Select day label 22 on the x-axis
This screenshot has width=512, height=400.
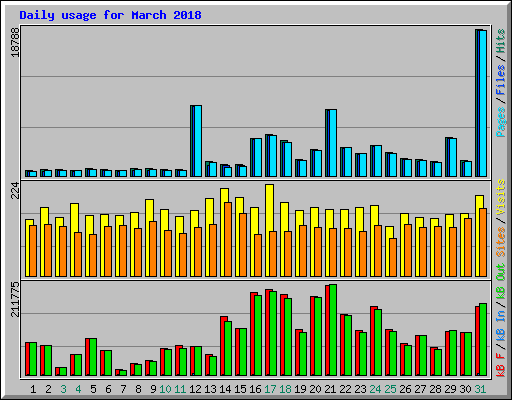pyautogui.click(x=345, y=389)
